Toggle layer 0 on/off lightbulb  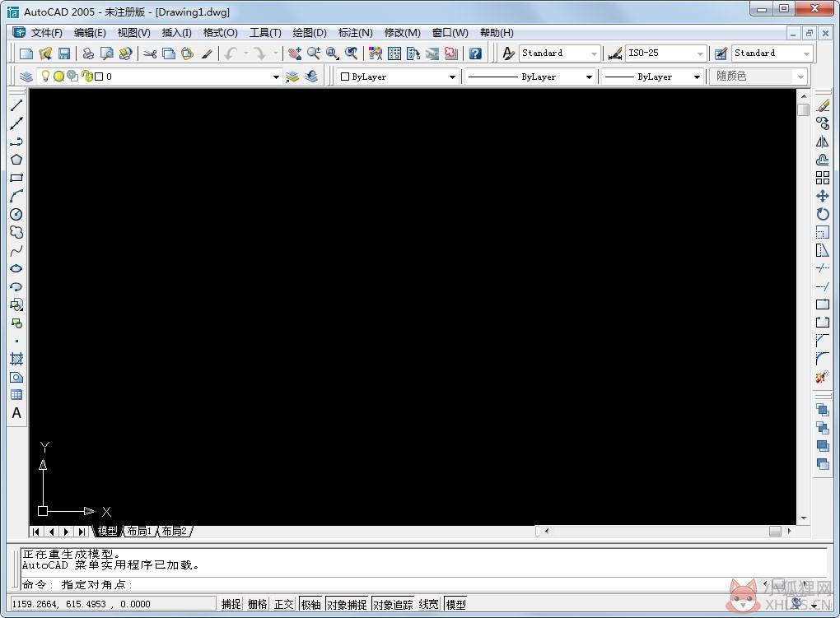tap(45, 76)
